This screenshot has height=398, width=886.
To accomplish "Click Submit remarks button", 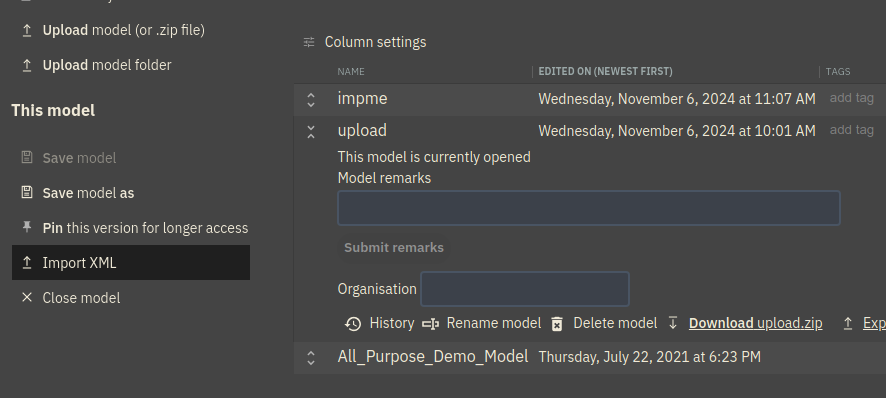I will tap(394, 248).
